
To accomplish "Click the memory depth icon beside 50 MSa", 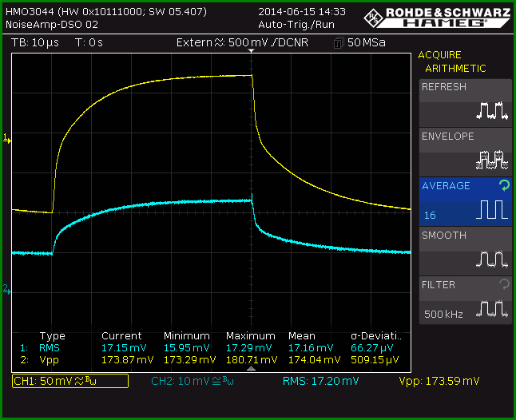I will pos(339,43).
